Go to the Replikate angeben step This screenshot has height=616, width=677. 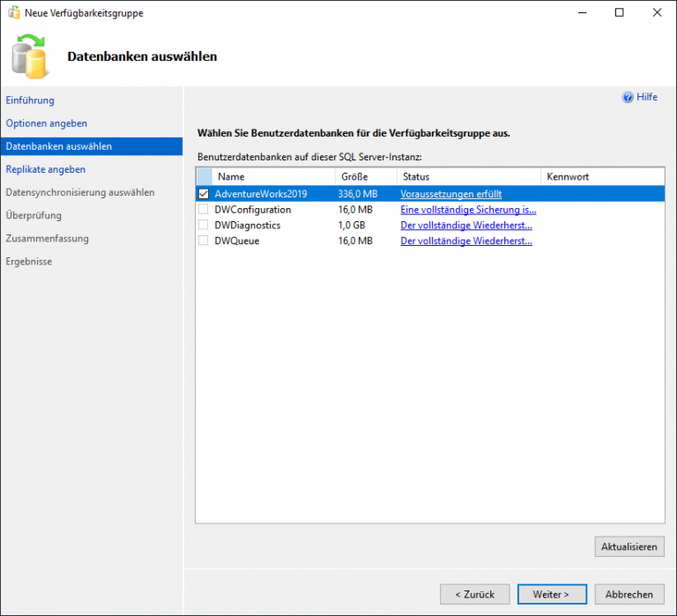coord(45,169)
